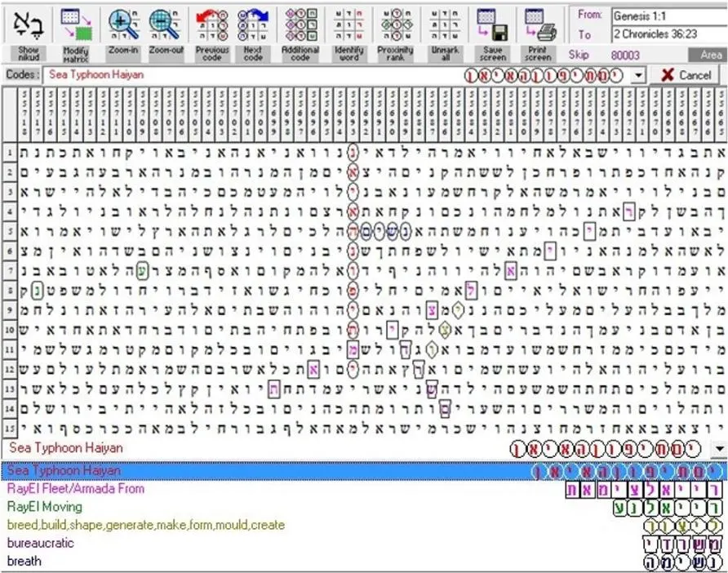Click row header 1 of the matrix

(x=10, y=153)
